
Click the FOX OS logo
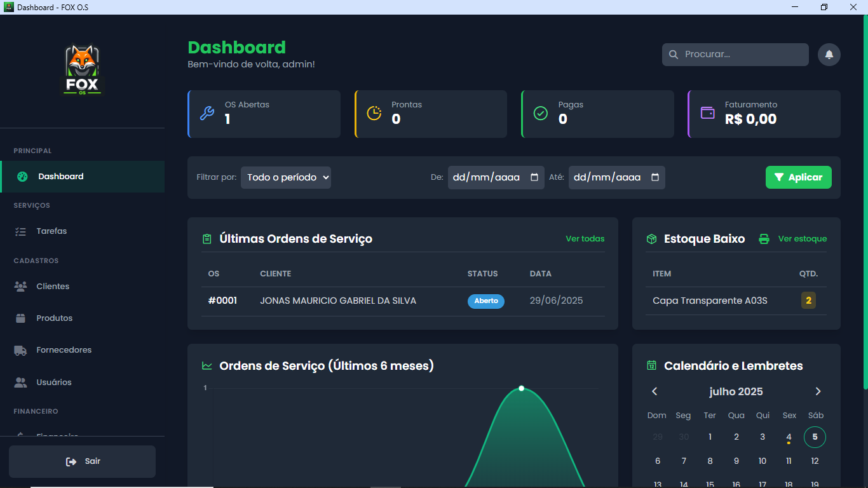pos(83,70)
